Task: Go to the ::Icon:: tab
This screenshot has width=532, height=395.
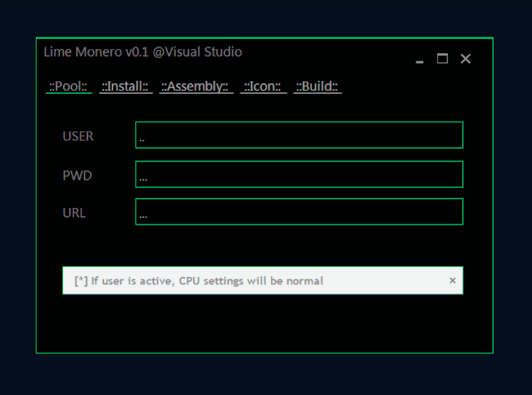Action: pos(264,86)
